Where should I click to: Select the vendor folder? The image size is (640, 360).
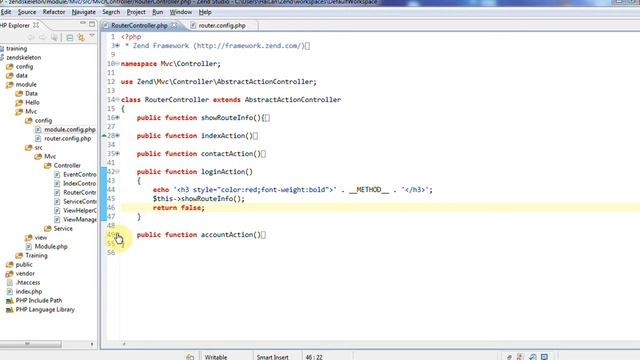[x=25, y=273]
